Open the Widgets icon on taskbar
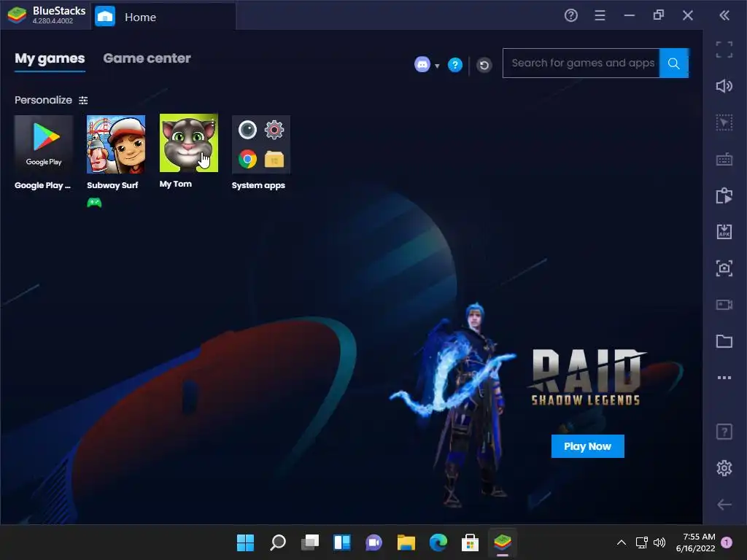This screenshot has width=747, height=560. pos(341,542)
